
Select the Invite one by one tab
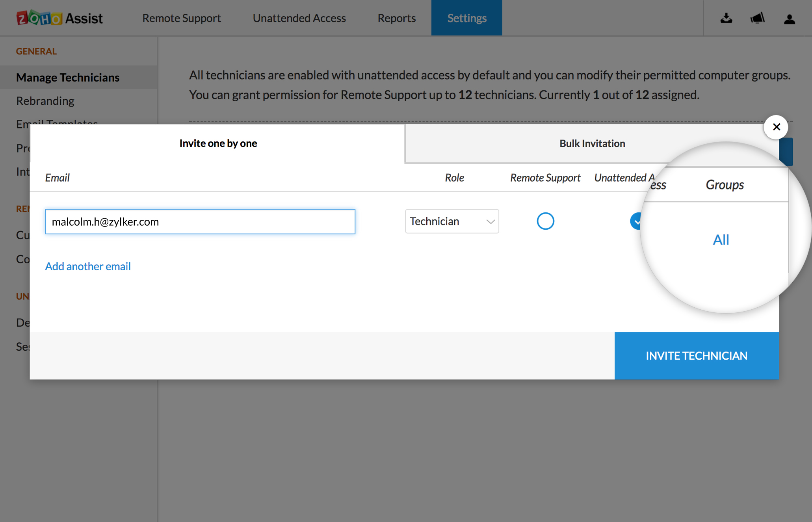(218, 143)
